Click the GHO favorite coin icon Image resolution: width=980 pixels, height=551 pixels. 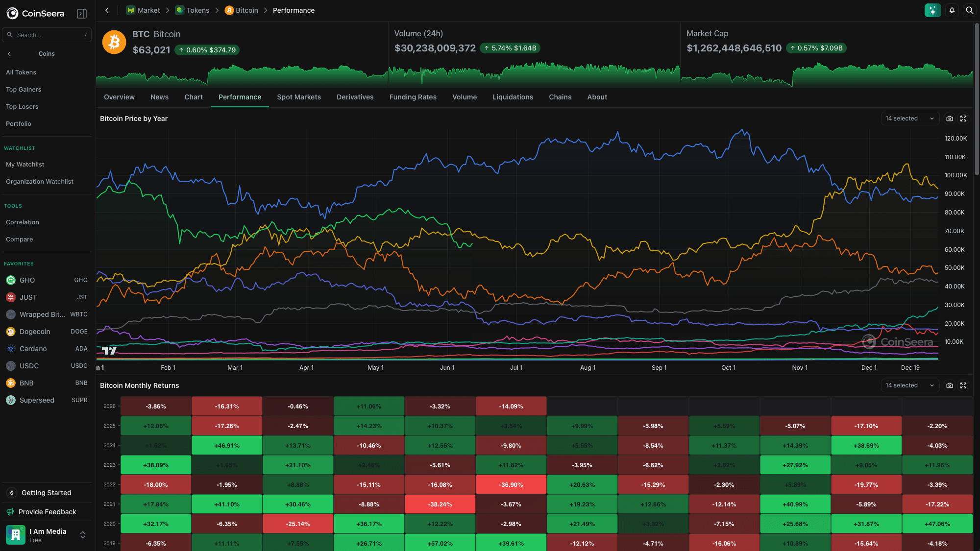[11, 280]
